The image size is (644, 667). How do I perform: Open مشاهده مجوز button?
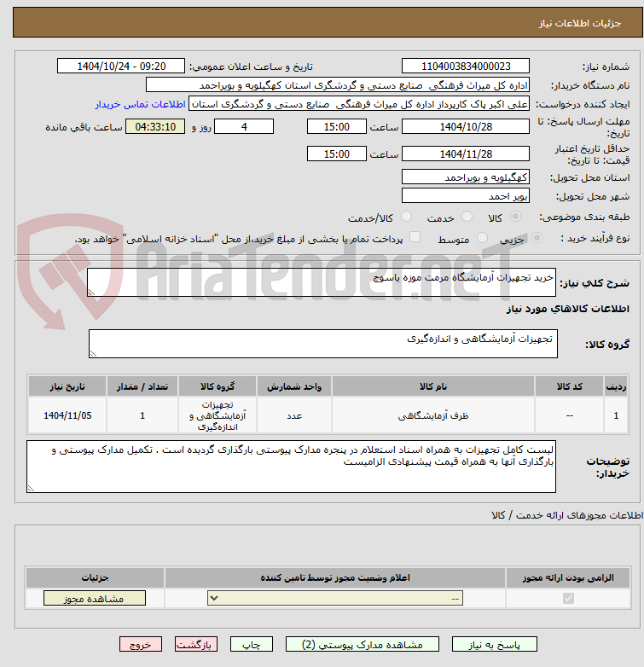[95, 599]
